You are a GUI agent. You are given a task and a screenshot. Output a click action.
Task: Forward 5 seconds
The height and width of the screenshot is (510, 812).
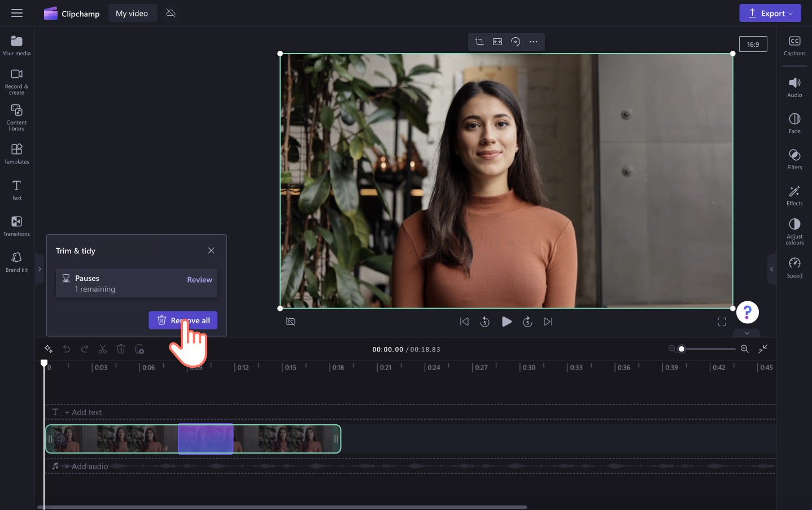pos(527,322)
